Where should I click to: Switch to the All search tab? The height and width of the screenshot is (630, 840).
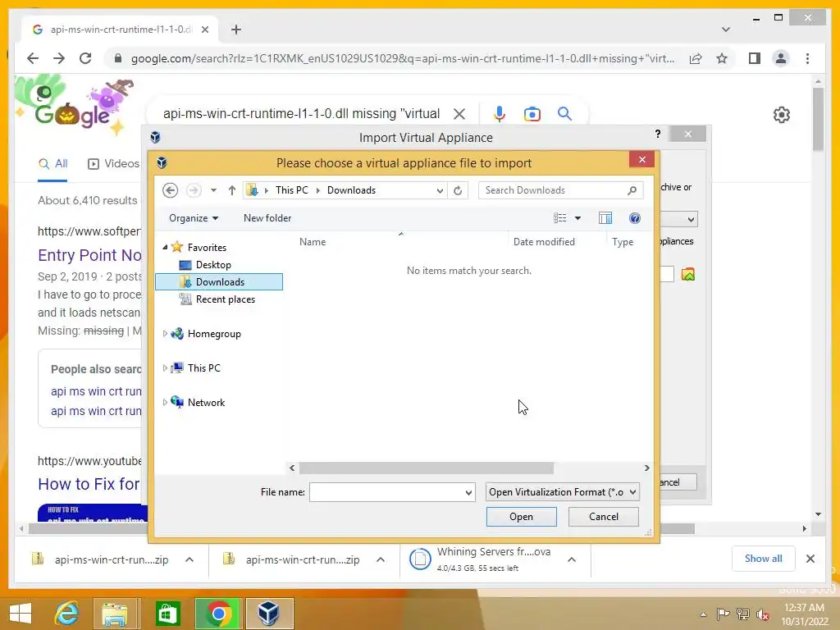click(52, 163)
